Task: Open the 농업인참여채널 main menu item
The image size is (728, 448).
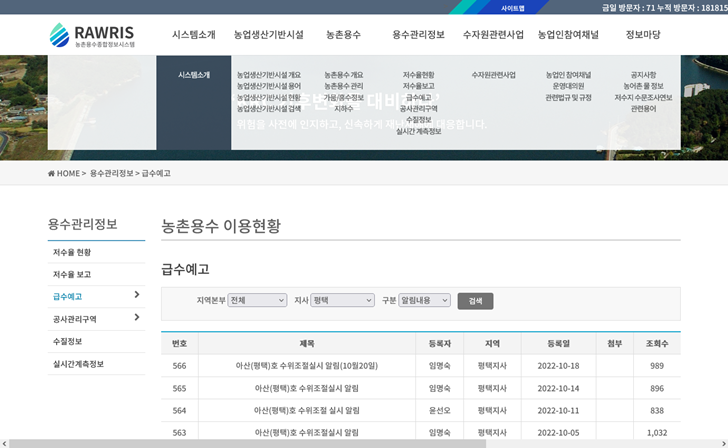Action: (568, 34)
